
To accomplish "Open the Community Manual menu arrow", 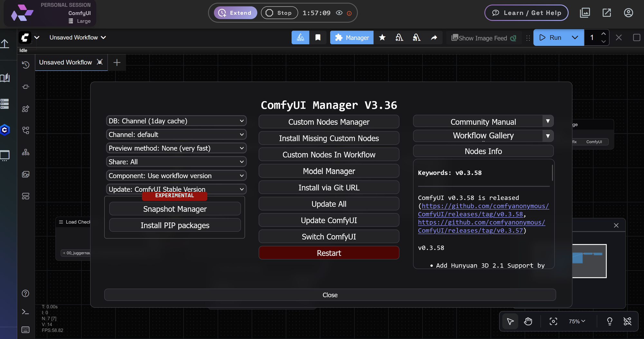I will coord(547,121).
